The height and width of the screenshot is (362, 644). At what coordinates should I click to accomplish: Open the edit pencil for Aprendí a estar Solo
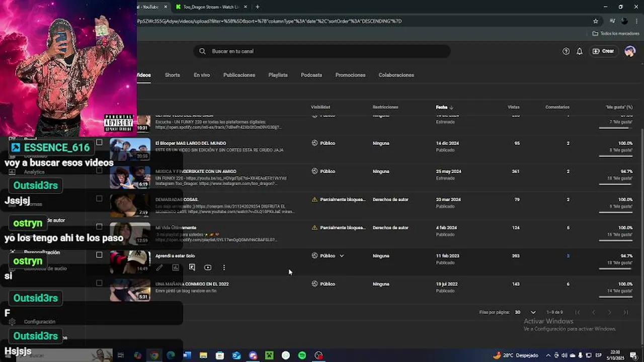coord(159,268)
